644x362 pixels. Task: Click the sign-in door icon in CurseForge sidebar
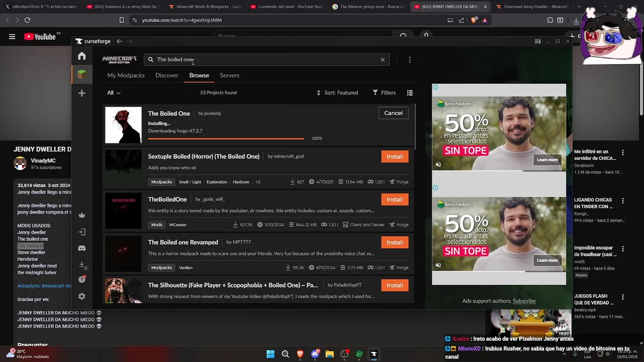[82, 232]
